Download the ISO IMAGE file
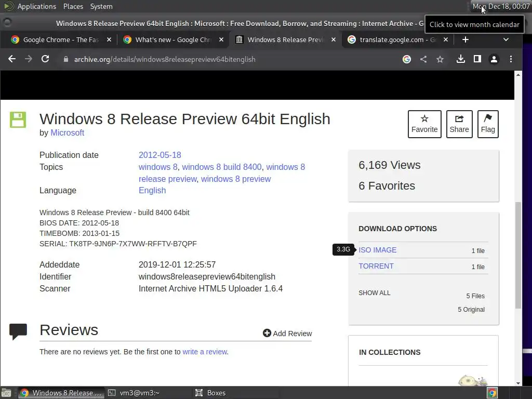Image resolution: width=532 pixels, height=399 pixels. tap(377, 250)
